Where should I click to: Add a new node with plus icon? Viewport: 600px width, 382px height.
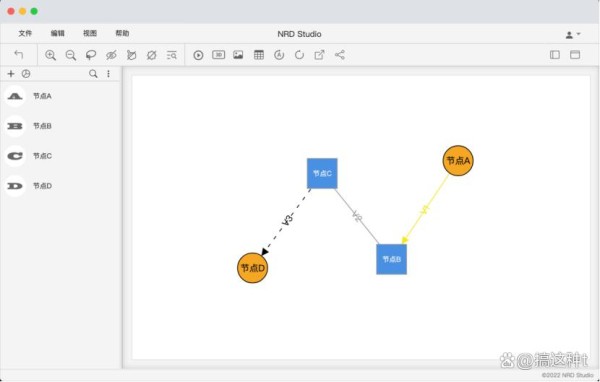(11, 74)
